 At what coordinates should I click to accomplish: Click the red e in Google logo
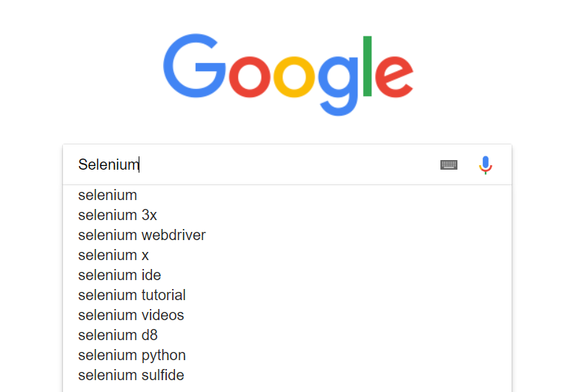click(394, 76)
